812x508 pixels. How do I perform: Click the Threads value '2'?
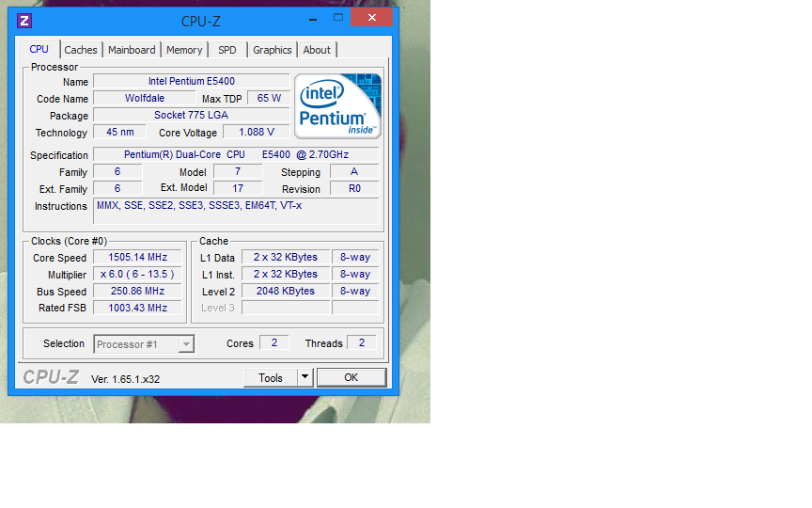click(x=362, y=342)
